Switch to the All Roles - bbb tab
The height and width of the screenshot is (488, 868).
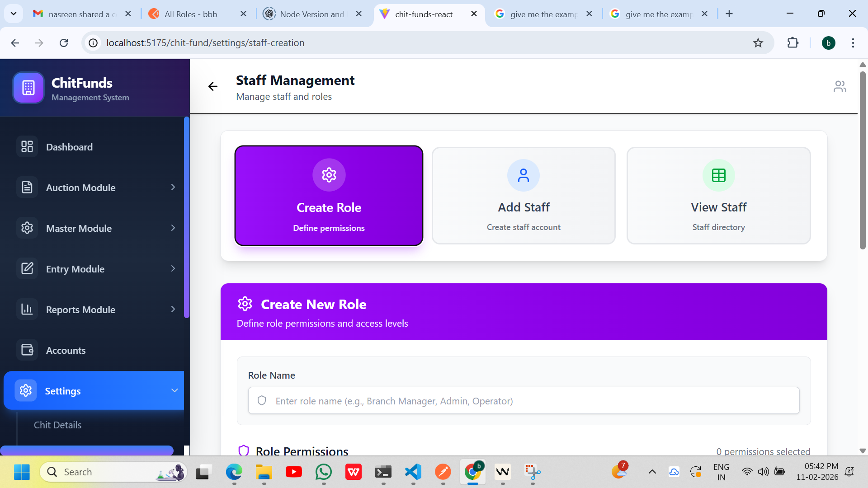191,14
